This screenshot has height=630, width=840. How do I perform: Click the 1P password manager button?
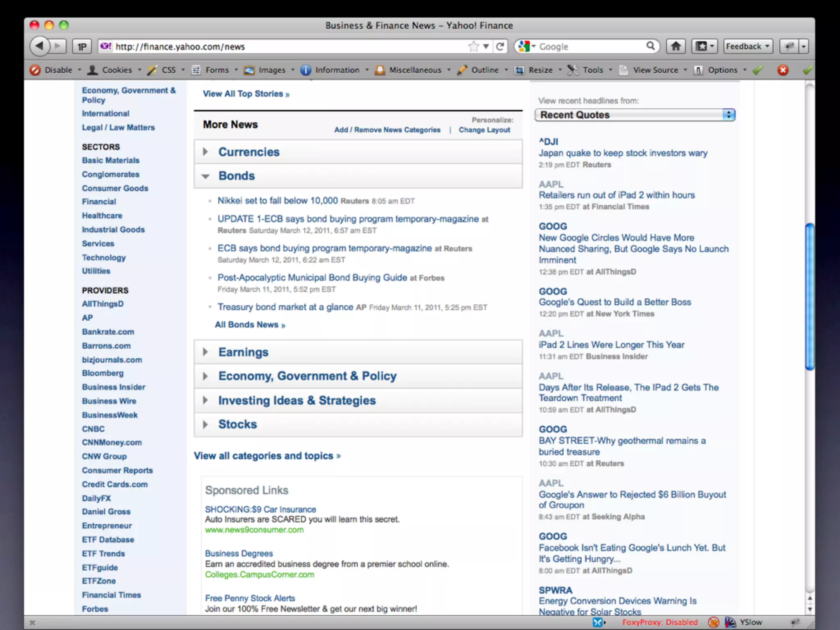[x=82, y=47]
